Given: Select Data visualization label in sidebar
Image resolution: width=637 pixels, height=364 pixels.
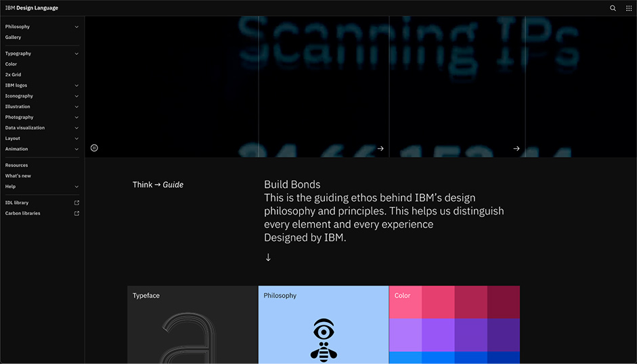Looking at the screenshot, I should click(25, 128).
